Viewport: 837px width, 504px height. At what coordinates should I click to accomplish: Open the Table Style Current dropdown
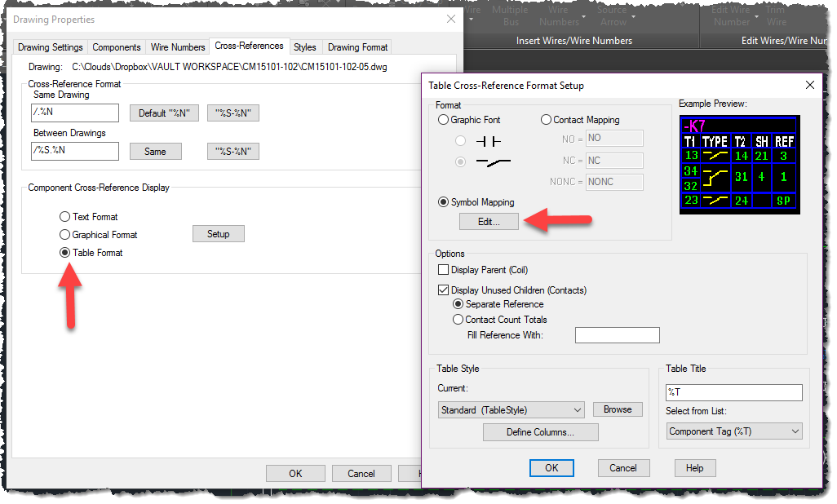click(x=511, y=409)
